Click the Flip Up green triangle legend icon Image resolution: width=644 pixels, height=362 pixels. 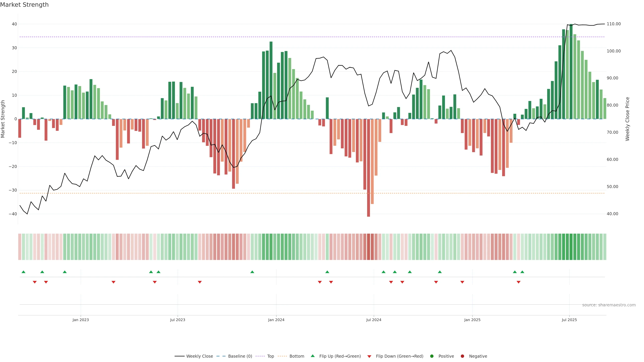312,356
